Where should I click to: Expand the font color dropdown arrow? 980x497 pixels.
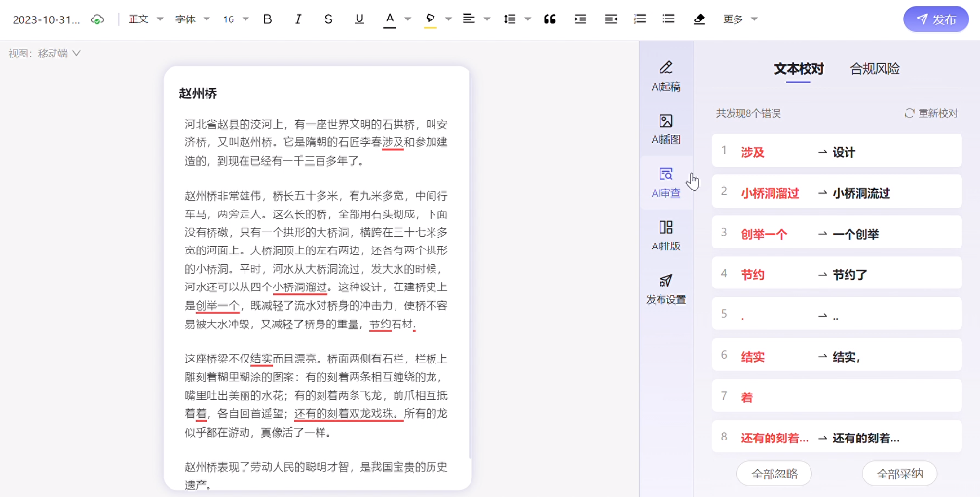coord(408,19)
